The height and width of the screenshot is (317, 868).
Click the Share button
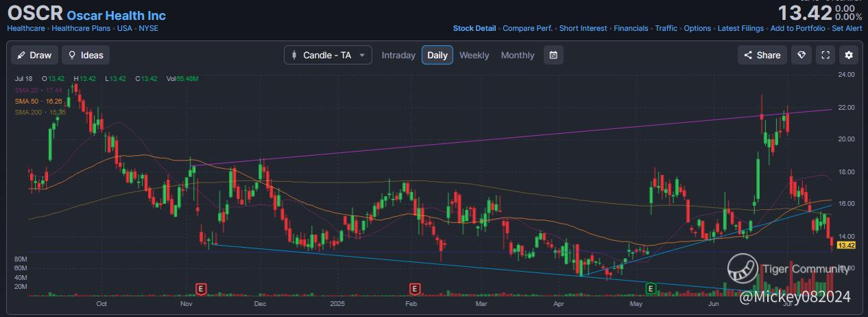coord(762,55)
